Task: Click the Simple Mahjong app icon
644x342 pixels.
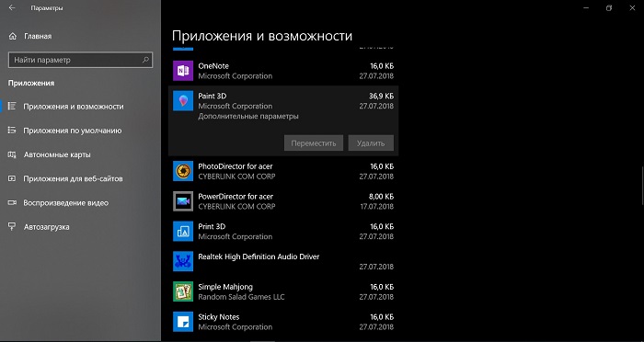Action: [183, 291]
